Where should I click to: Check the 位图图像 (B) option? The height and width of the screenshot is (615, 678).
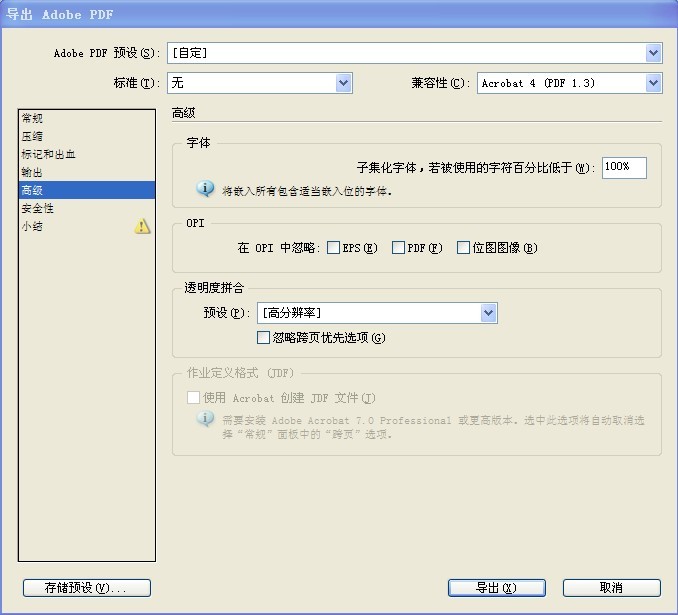463,248
